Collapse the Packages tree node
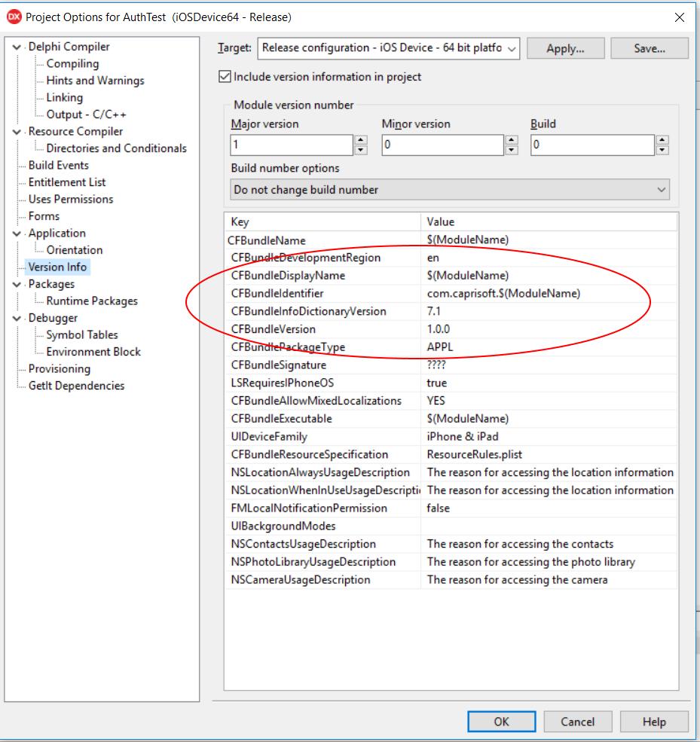 pos(17,284)
